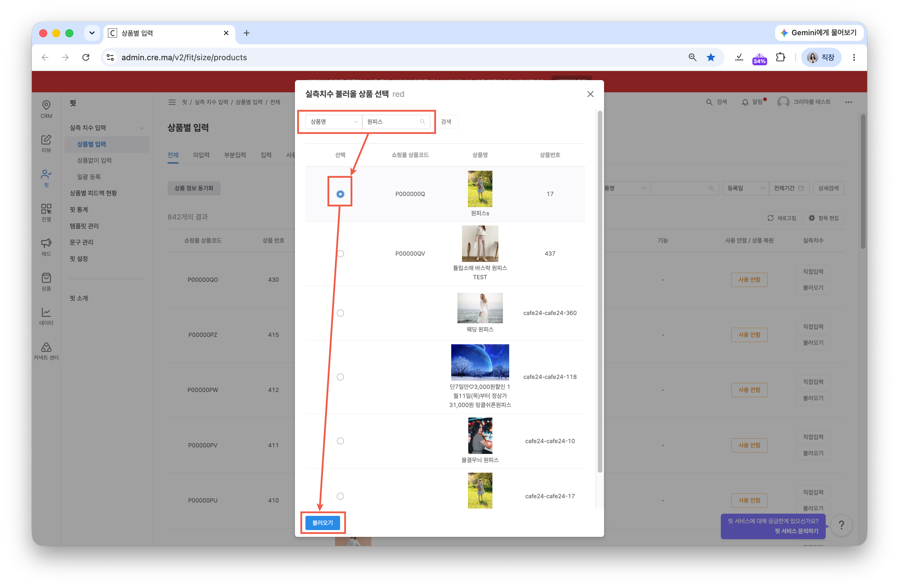Click the 핏 서비스 문의하기 link
The height and width of the screenshot is (588, 899).
(796, 531)
